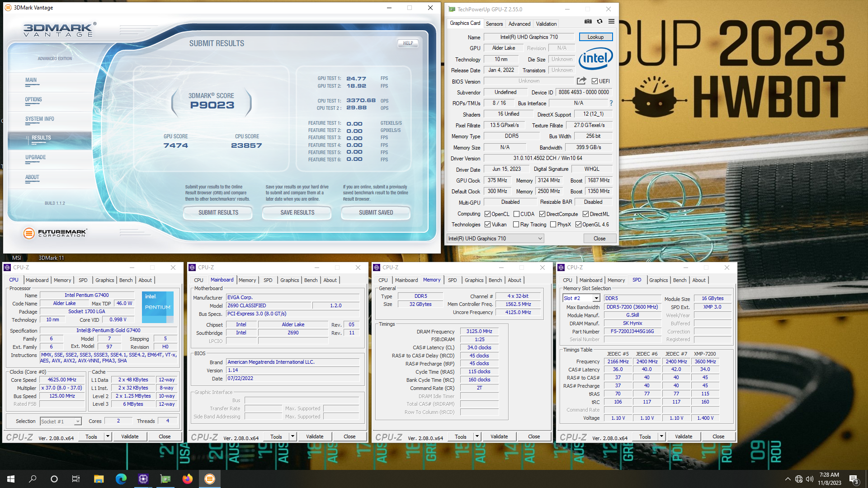Viewport: 868px width, 488px height.
Task: Toggle the DirectCompute checkbox
Action: click(542, 214)
